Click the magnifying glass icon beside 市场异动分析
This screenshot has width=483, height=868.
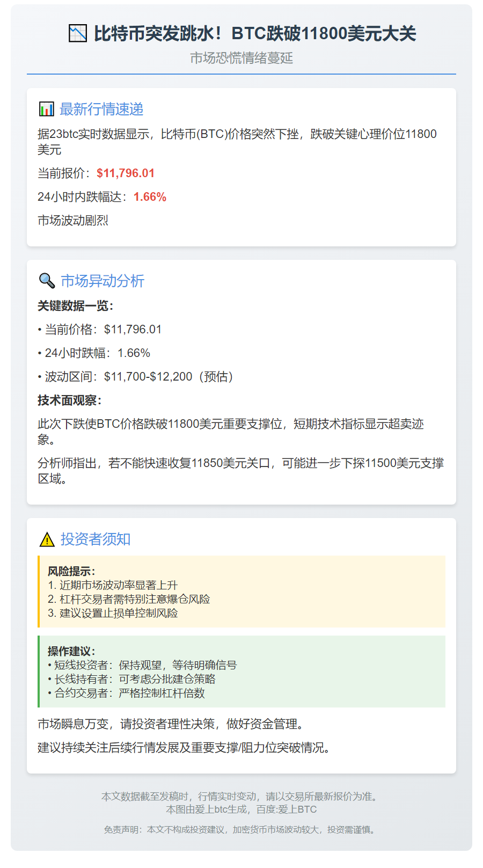(x=47, y=281)
